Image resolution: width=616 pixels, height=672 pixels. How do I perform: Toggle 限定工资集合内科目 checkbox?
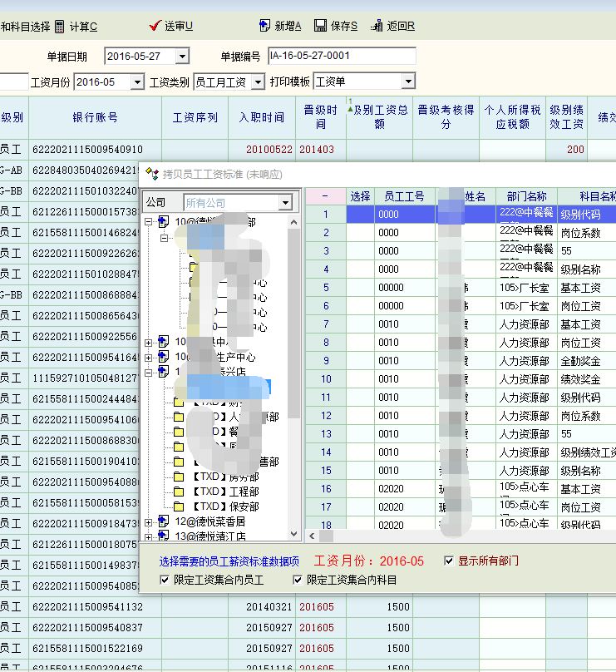point(297,580)
